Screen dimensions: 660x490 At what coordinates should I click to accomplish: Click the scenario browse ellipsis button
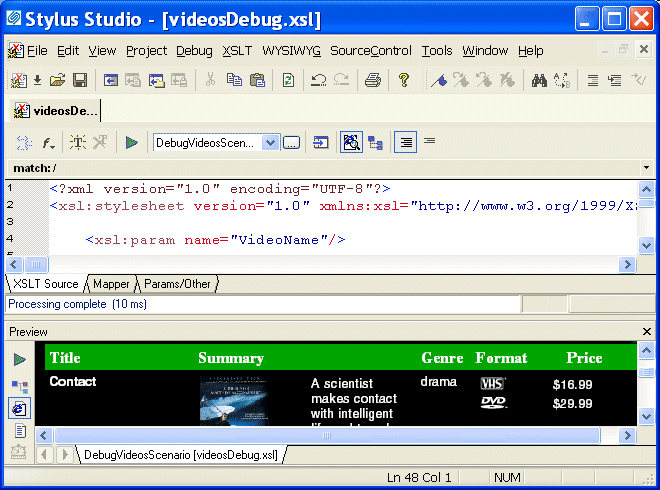point(291,143)
